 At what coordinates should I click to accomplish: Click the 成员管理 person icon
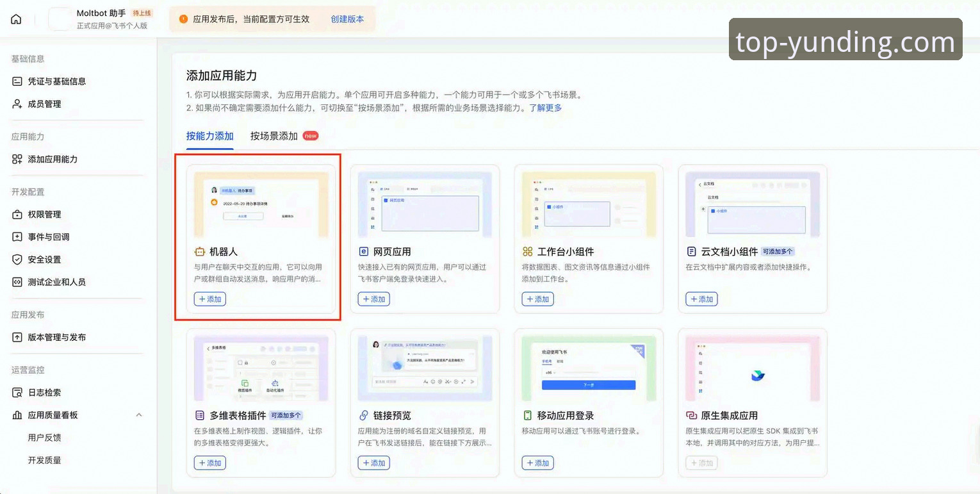point(17,104)
